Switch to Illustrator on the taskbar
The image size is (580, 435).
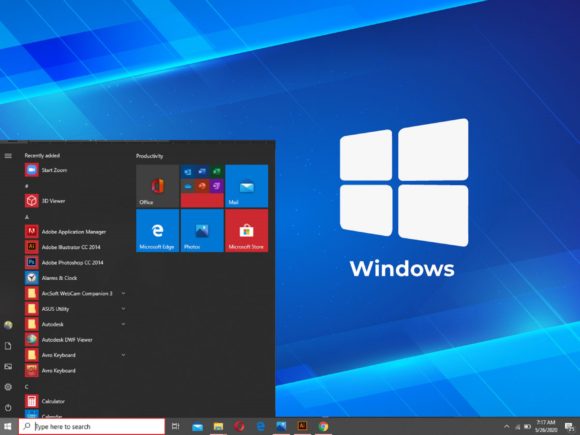click(x=302, y=426)
